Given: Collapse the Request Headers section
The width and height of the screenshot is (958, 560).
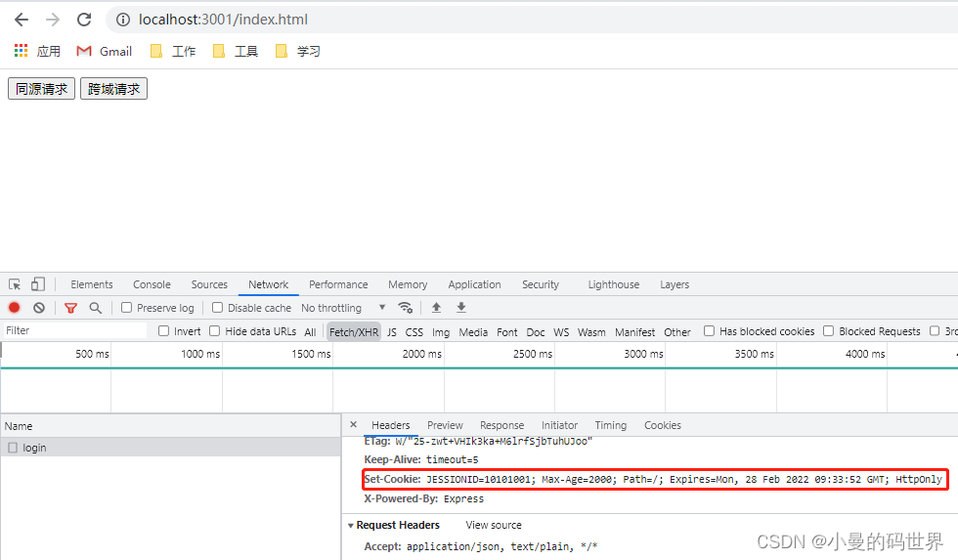Looking at the screenshot, I should click(x=351, y=526).
